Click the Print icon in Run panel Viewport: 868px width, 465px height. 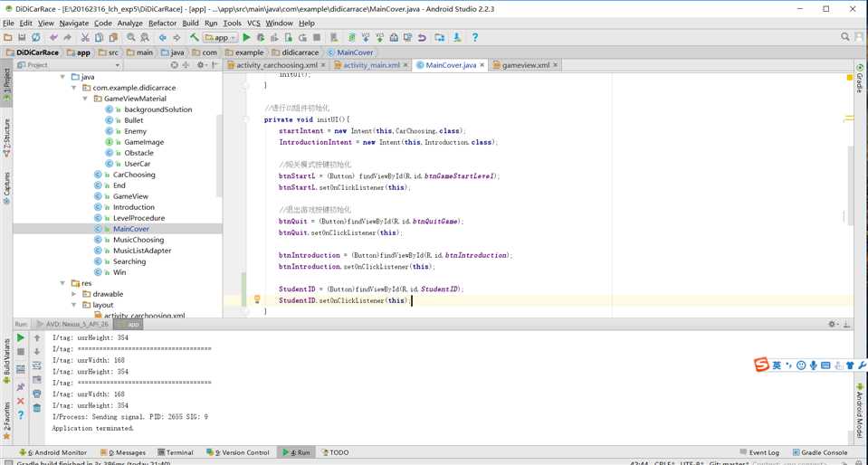pyautogui.click(x=37, y=394)
